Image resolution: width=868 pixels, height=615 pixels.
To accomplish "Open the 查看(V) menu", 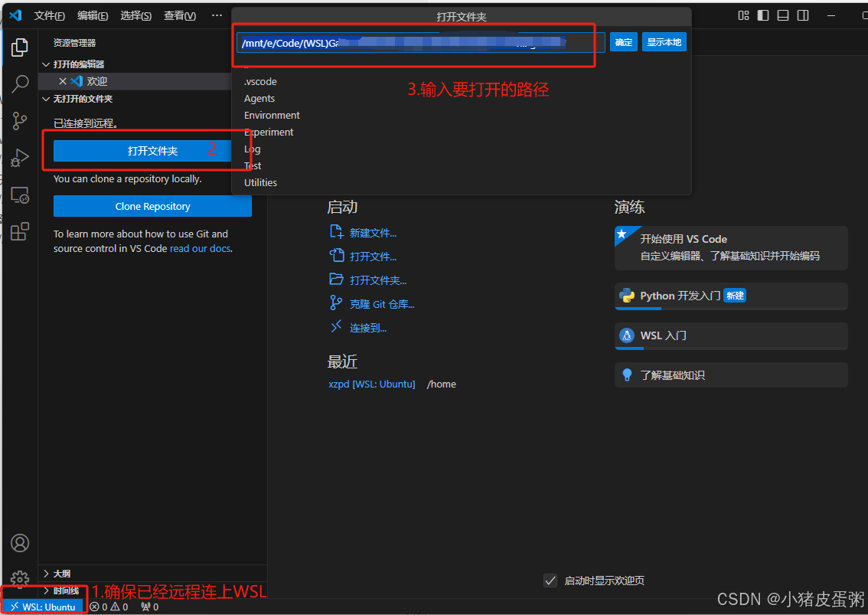I will (180, 15).
